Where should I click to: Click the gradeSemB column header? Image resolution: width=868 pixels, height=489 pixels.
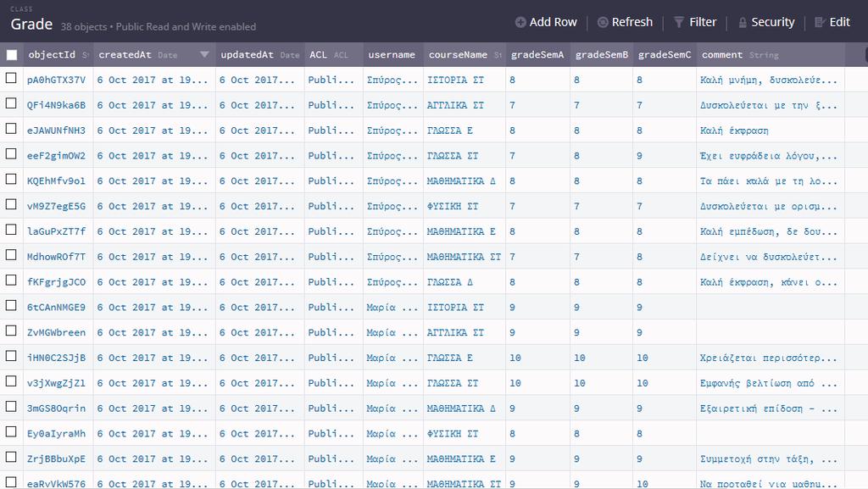coord(602,55)
